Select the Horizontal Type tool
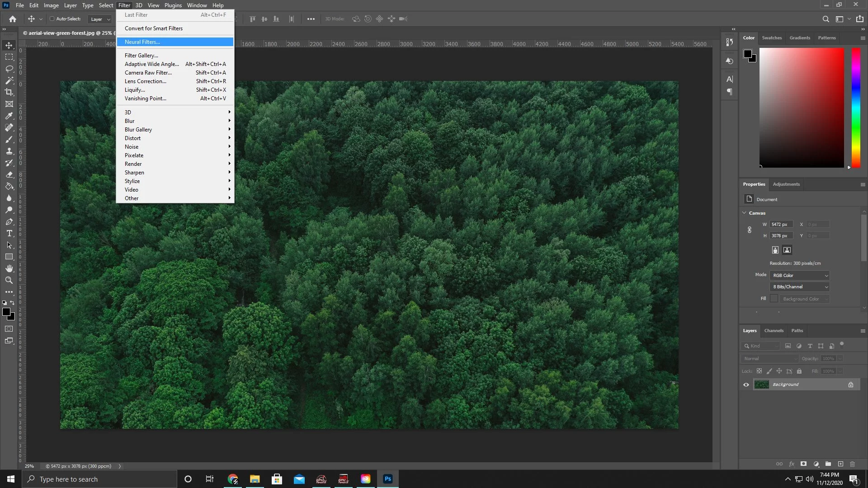Image resolution: width=868 pixels, height=488 pixels. (9, 234)
